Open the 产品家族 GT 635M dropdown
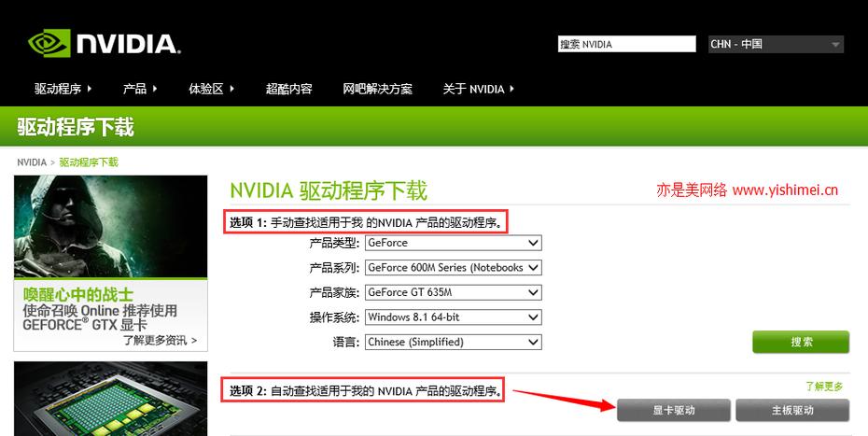Viewport: 868px width, 436px height. [453, 292]
